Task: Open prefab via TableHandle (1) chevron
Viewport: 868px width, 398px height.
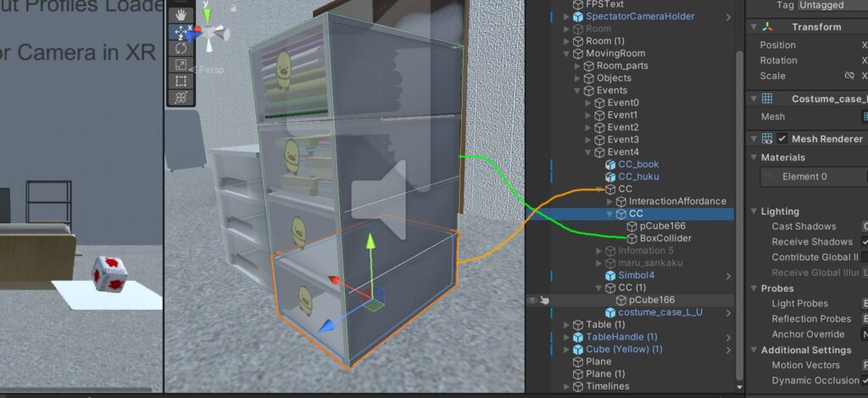Action: click(728, 337)
